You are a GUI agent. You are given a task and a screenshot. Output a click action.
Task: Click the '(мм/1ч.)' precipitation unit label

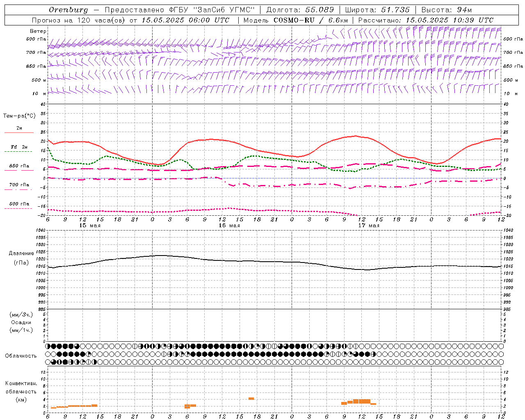coord(21,330)
